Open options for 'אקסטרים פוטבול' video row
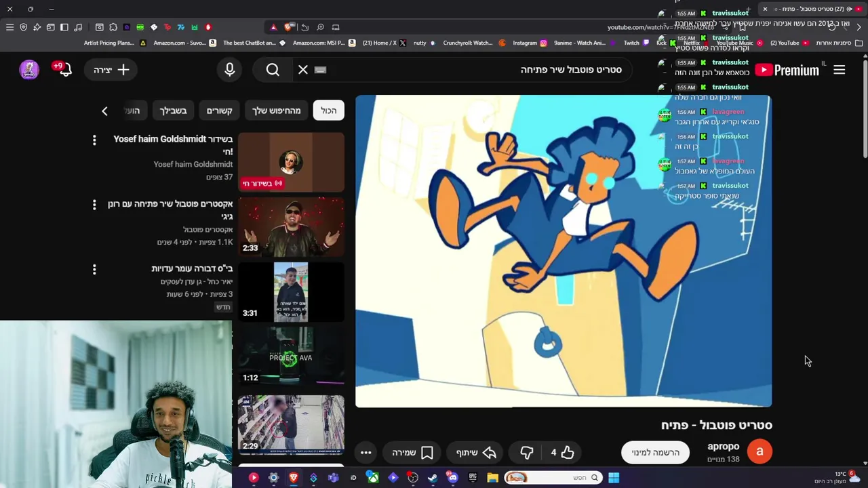 [94, 205]
